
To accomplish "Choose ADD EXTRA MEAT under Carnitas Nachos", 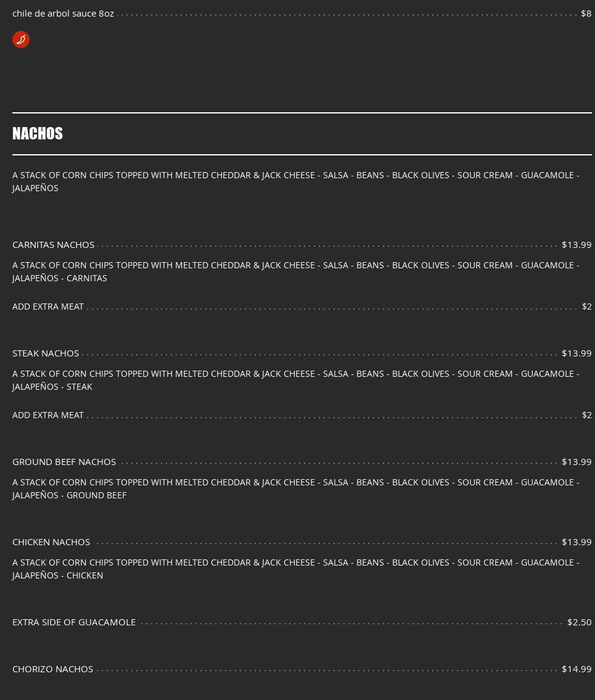I will pyautogui.click(x=48, y=307).
